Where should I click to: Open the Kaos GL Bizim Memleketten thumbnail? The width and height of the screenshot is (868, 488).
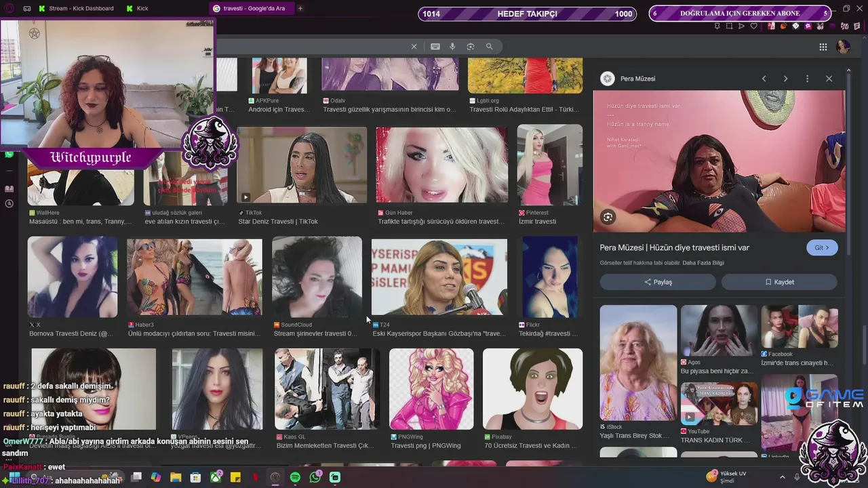327,389
